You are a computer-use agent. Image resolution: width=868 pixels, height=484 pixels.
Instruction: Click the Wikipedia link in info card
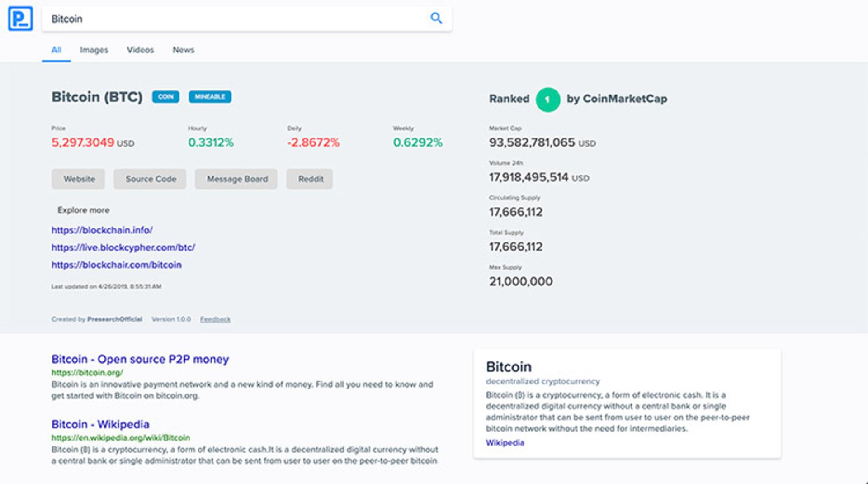click(505, 443)
